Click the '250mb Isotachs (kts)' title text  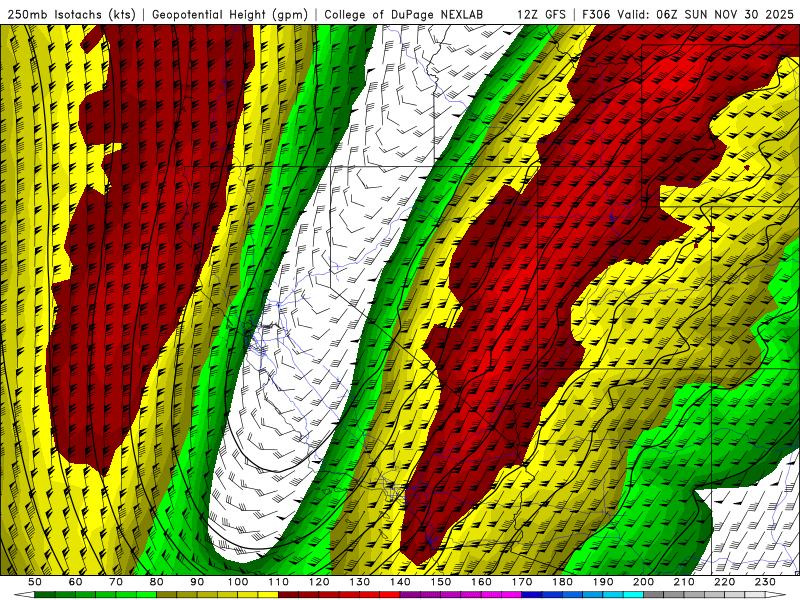tap(71, 14)
